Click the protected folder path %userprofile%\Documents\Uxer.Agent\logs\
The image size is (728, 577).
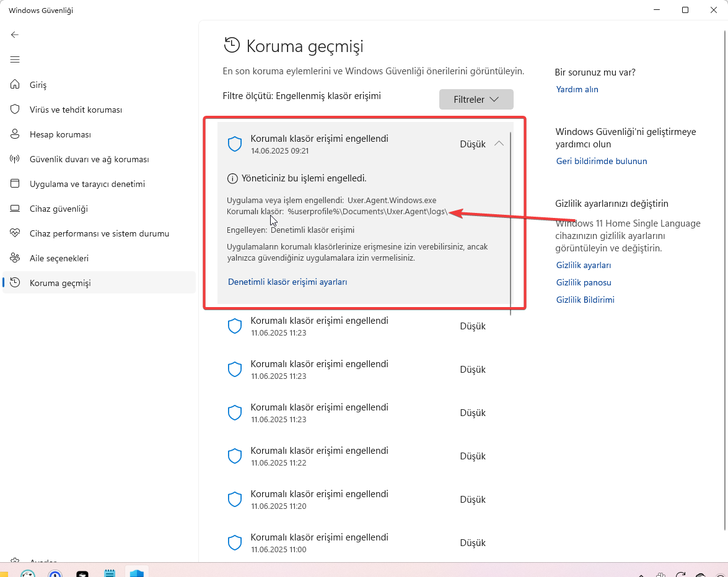tap(367, 212)
